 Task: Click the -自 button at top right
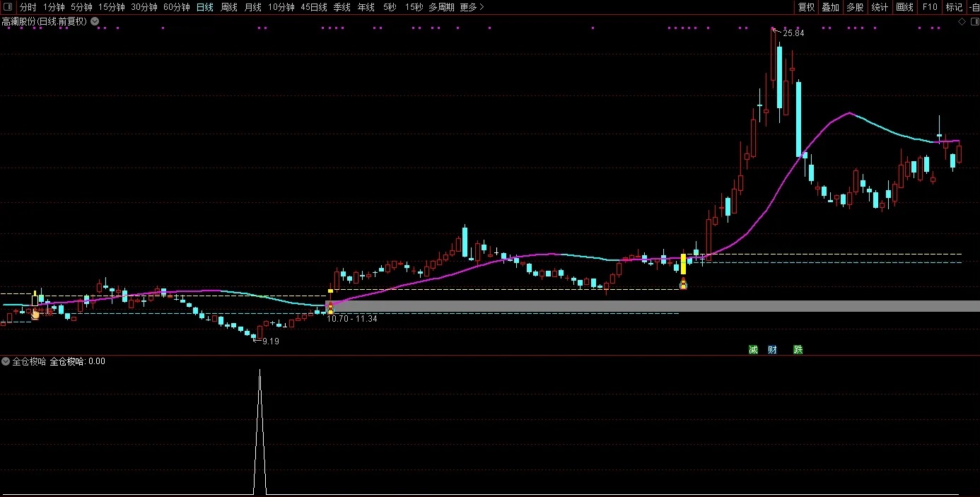(x=974, y=7)
